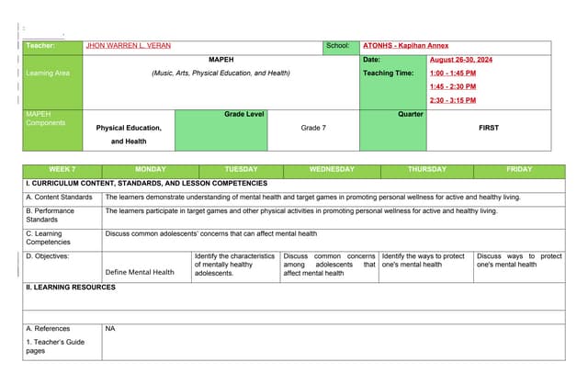Click the II. LEARNING RESOURCES section heading
This screenshot has height=385, width=588.
click(x=71, y=288)
